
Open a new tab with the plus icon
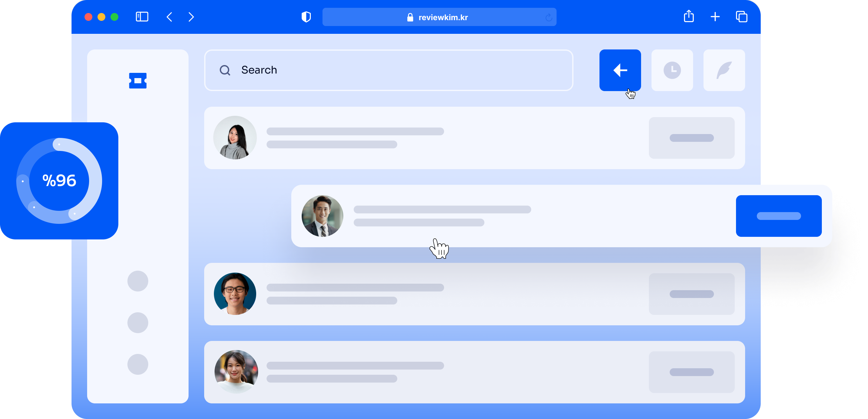click(715, 17)
